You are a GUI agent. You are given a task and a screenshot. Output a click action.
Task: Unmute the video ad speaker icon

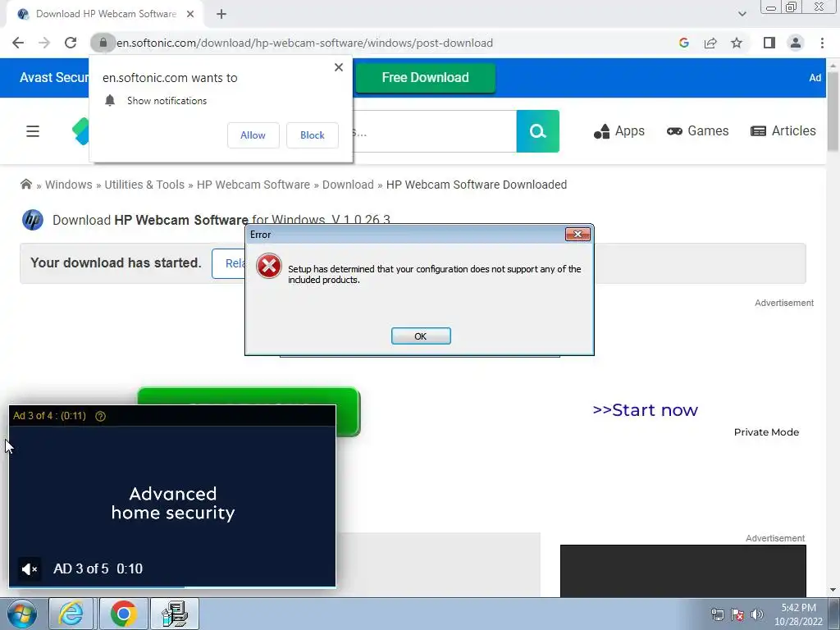30,569
